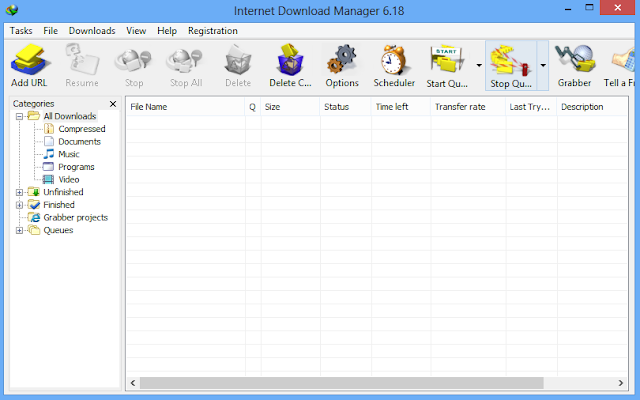The height and width of the screenshot is (400, 640).
Task: Select the Unfinished category label
Action: [x=63, y=192]
